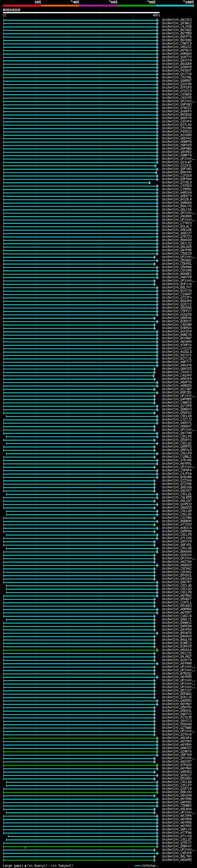
Task: Select the UniRef100_Q7PQZ6 label
Action: (x=177, y=765)
